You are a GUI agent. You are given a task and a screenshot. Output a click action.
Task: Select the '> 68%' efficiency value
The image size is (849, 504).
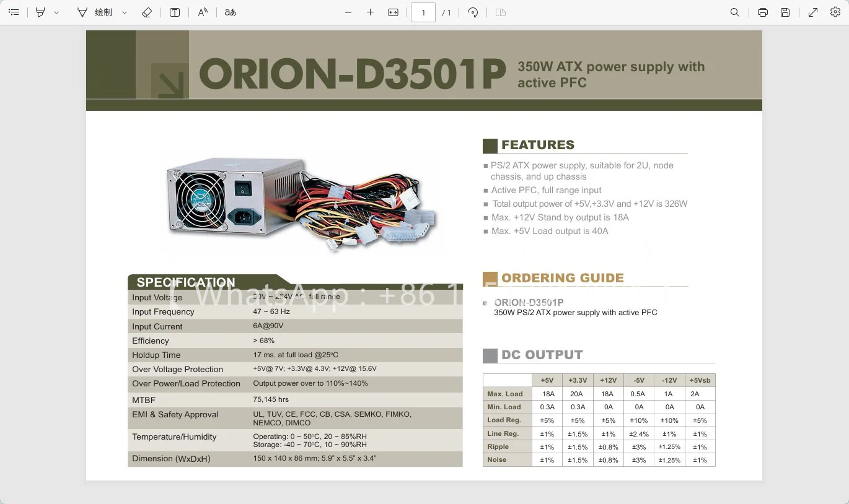264,341
